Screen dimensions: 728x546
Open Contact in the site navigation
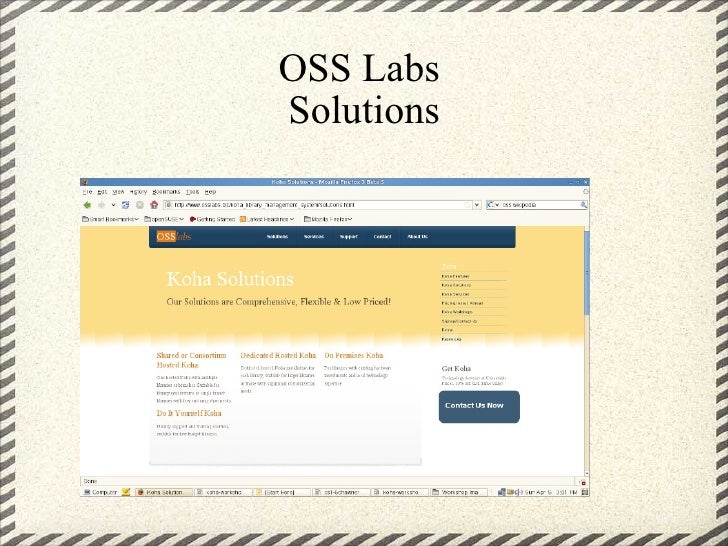[383, 237]
